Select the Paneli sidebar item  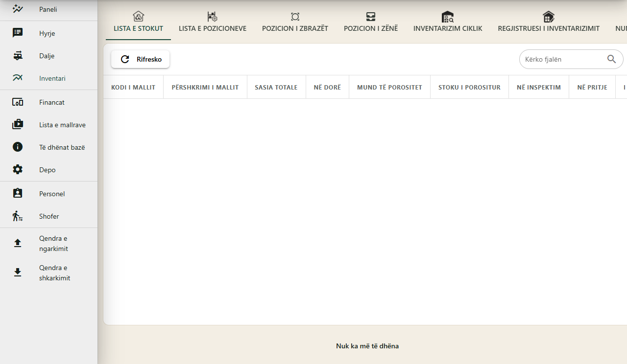[x=48, y=9]
